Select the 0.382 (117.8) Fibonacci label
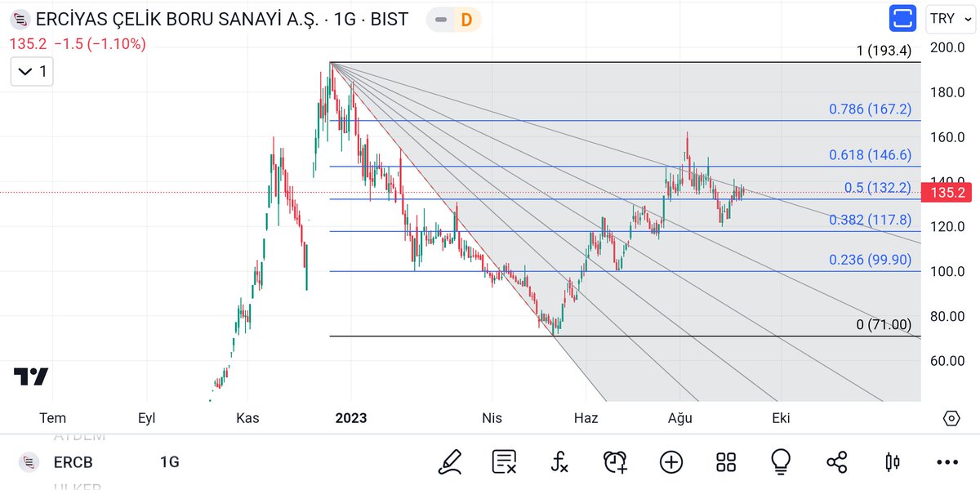The image size is (980, 490). (x=870, y=220)
